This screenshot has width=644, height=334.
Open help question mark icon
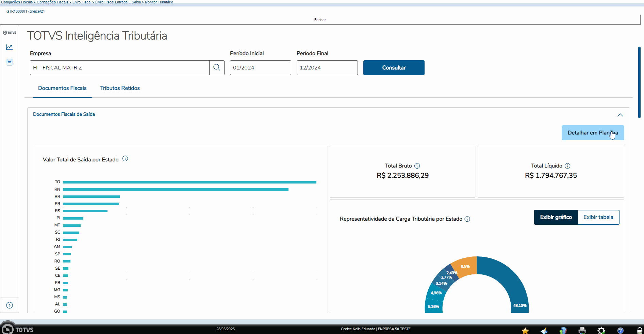(621, 330)
